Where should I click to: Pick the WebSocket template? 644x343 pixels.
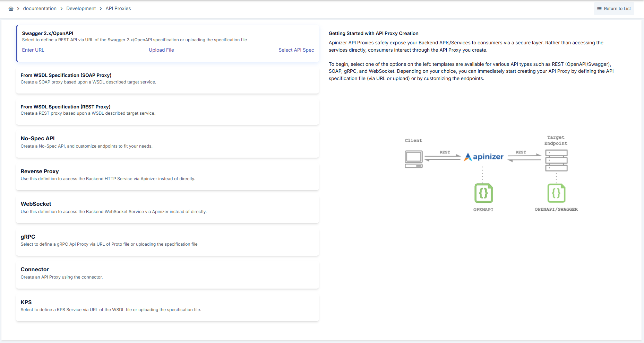(x=168, y=209)
